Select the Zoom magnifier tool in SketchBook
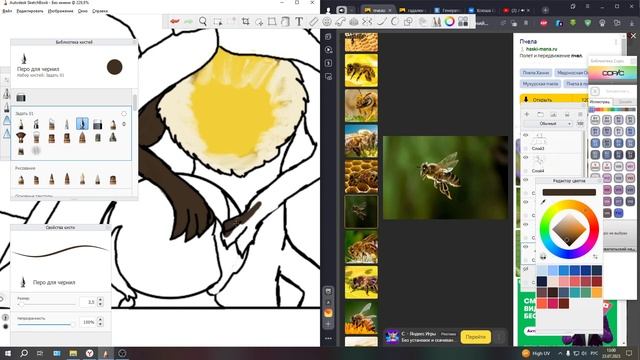The image size is (640, 360). (203, 22)
